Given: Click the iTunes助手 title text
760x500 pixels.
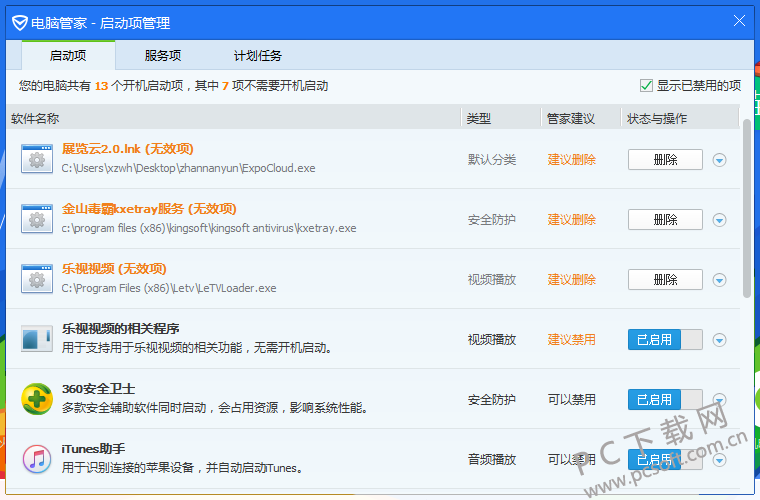Looking at the screenshot, I should (93, 449).
